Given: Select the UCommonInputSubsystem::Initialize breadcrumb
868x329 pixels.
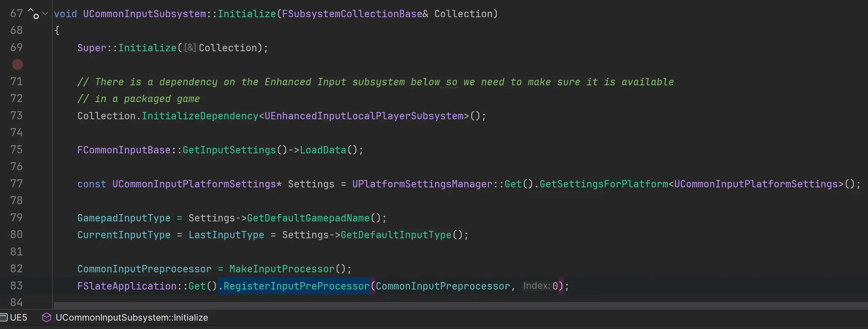Looking at the screenshot, I should click(131, 317).
